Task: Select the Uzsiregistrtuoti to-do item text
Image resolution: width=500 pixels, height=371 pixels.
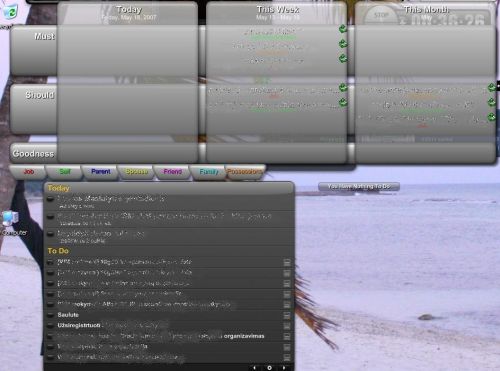Action: pos(79,325)
